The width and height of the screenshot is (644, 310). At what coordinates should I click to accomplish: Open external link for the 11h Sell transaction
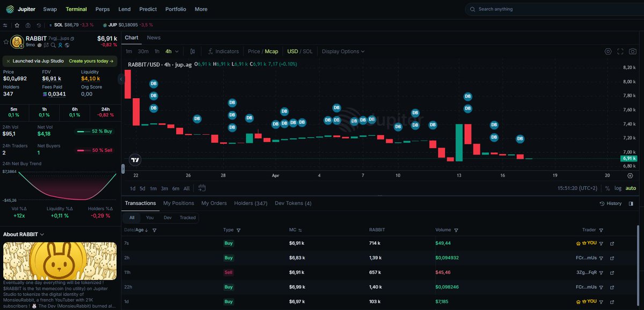click(612, 272)
